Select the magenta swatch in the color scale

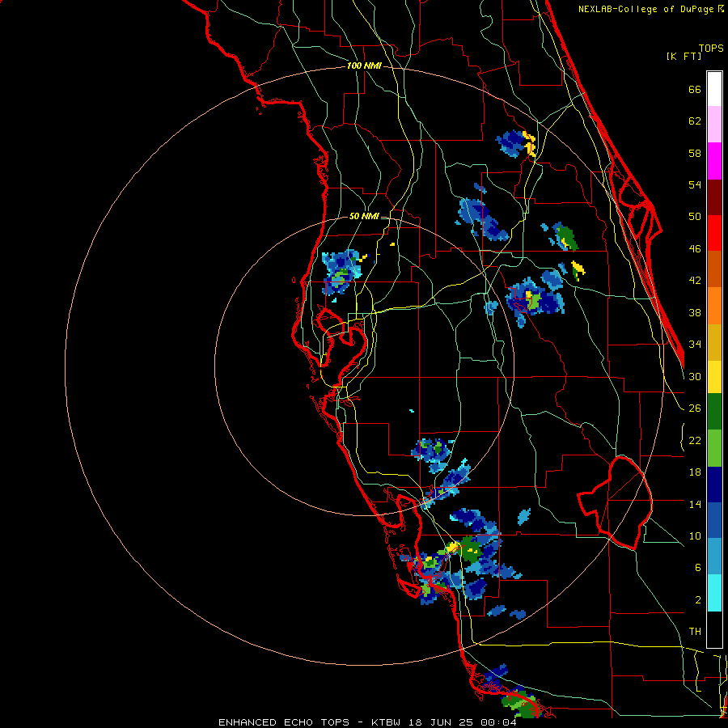(x=714, y=161)
